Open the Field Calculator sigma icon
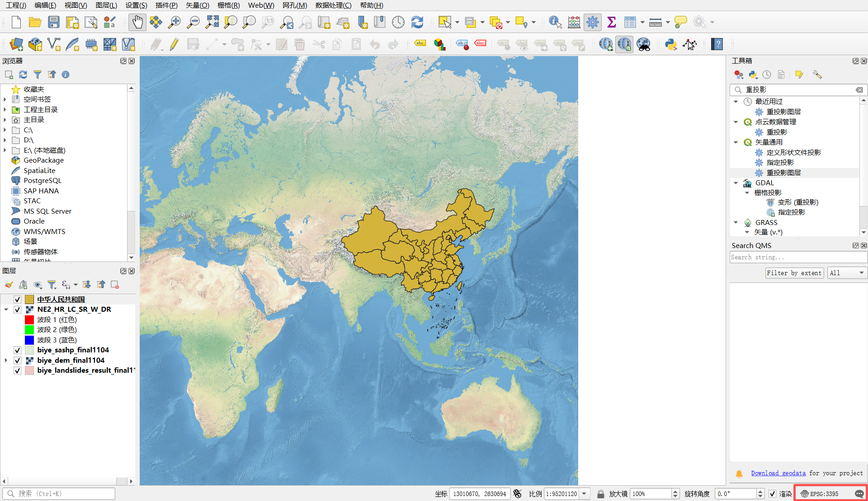This screenshot has width=868, height=501. point(611,22)
